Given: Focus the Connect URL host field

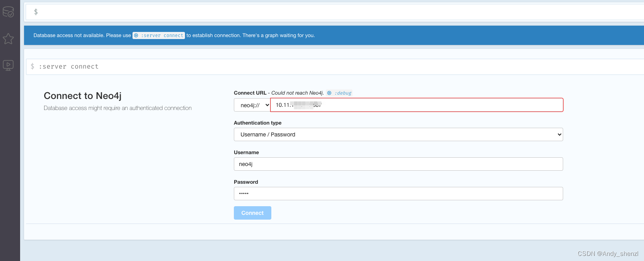Looking at the screenshot, I should [417, 105].
